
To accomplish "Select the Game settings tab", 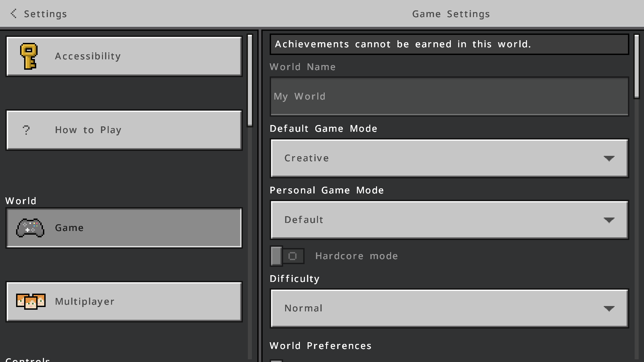I will pyautogui.click(x=124, y=228).
